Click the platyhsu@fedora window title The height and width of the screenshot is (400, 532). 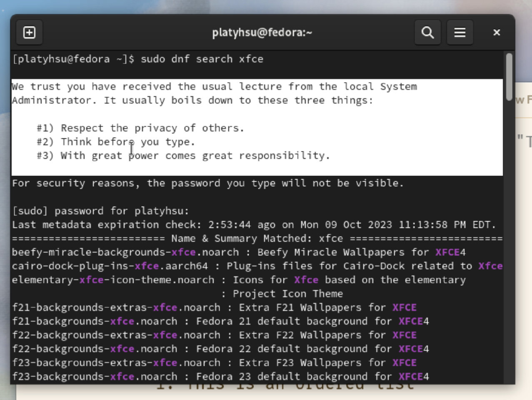262,32
